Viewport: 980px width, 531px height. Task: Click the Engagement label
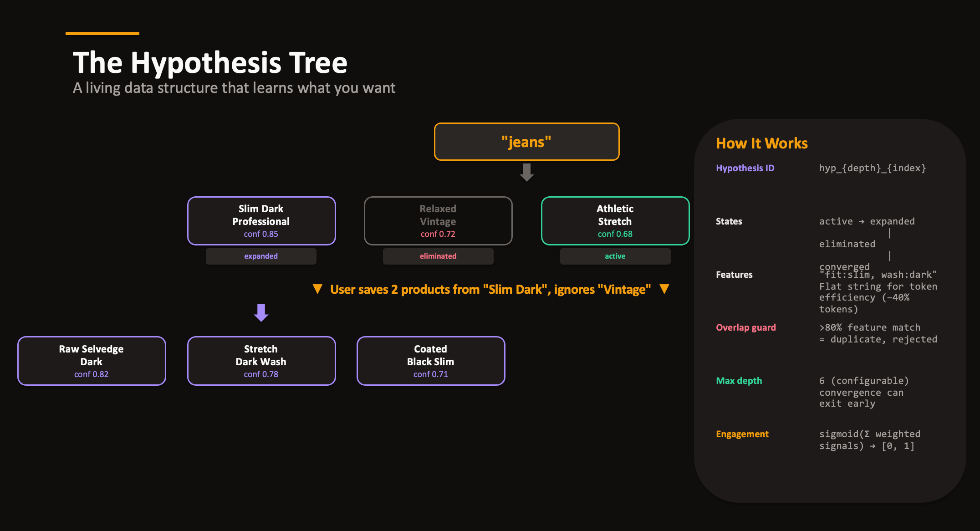(x=742, y=434)
